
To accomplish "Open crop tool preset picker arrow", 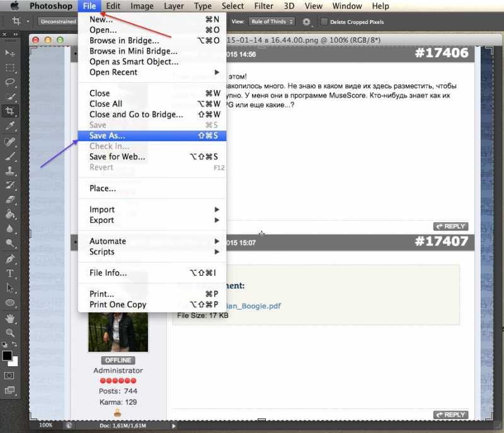I will (28, 21).
